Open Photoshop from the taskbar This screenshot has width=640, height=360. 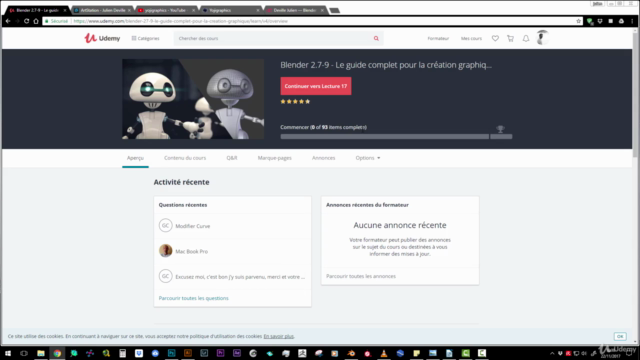171,353
